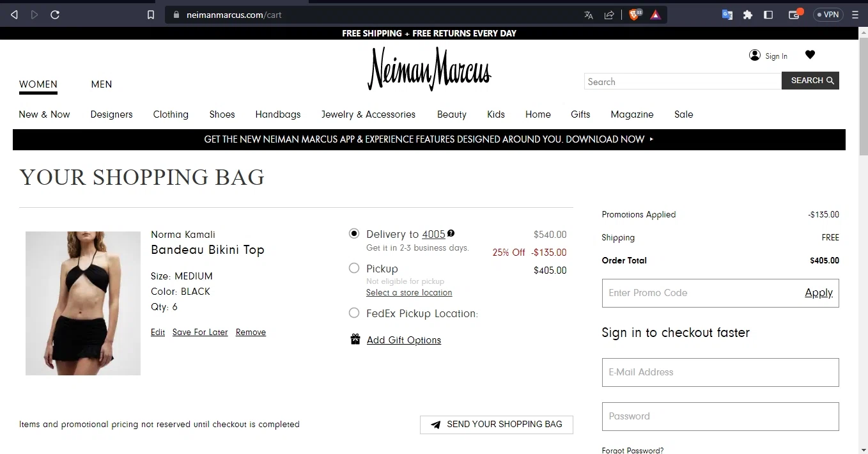Click the share page icon
Screen dimensions: 868x454
[x=609, y=15]
